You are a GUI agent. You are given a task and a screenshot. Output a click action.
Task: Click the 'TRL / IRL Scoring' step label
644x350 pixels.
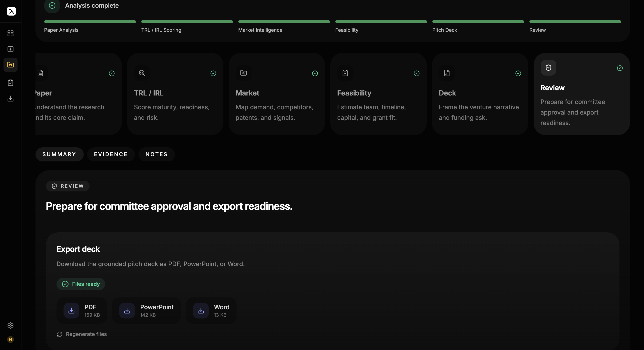pyautogui.click(x=161, y=30)
